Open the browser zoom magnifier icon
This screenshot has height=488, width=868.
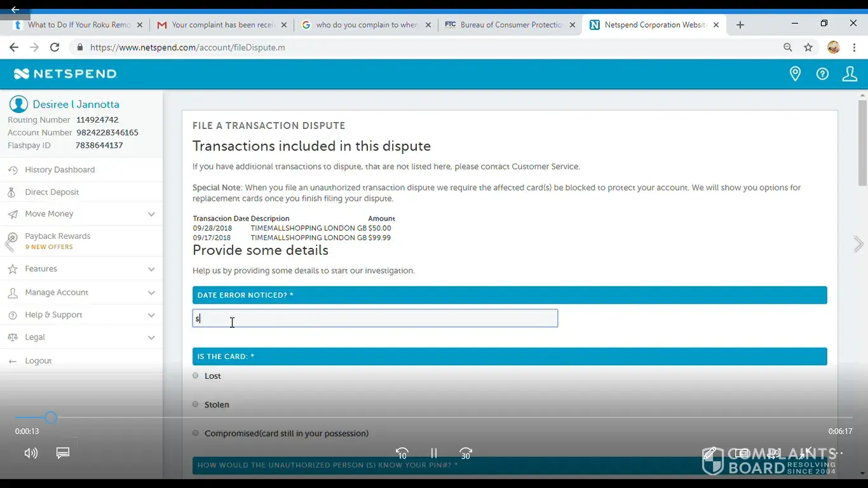[x=788, y=47]
